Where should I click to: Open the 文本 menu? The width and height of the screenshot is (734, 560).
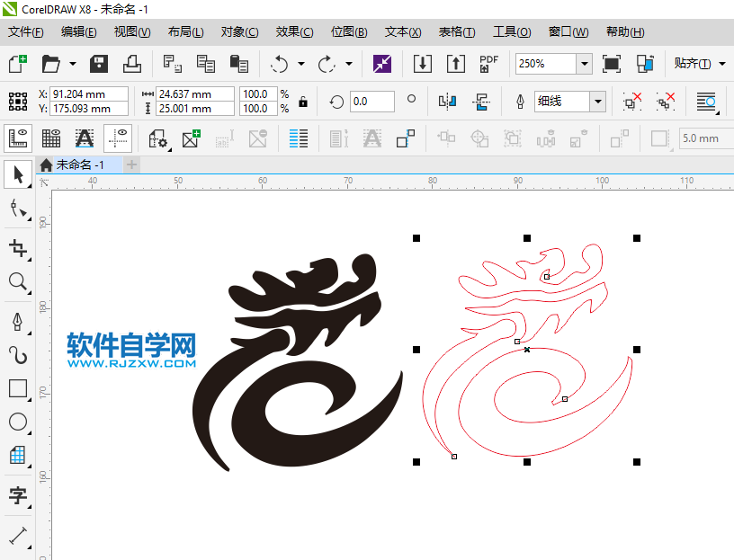tap(402, 31)
